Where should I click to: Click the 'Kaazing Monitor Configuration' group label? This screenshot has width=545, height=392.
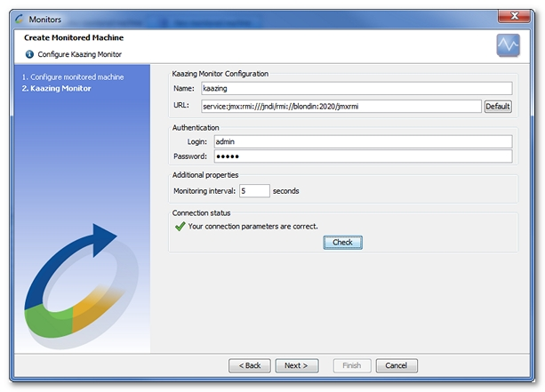220,74
